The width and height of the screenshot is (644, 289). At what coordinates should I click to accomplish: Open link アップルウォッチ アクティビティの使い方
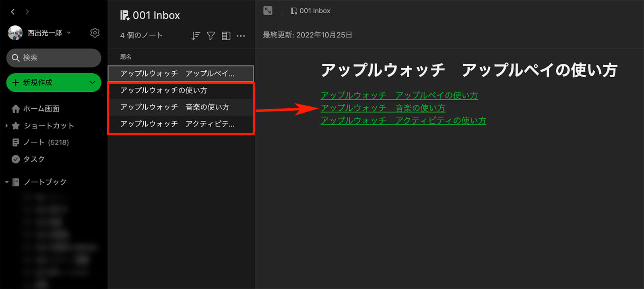(403, 121)
